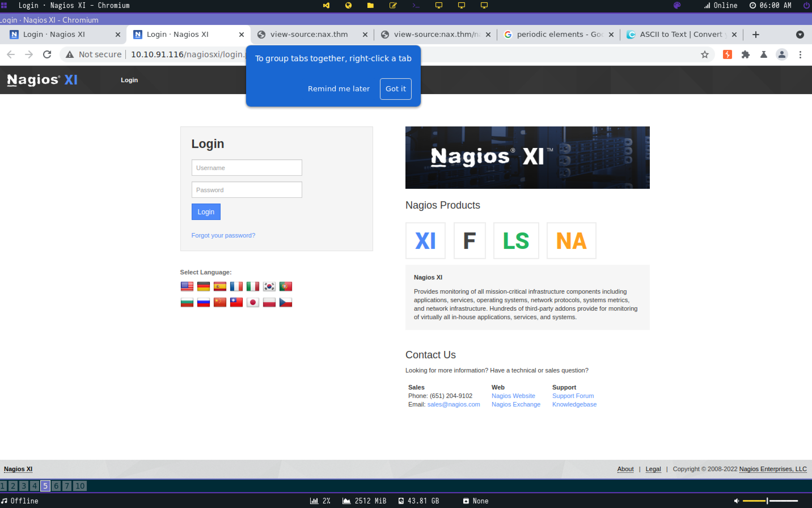The height and width of the screenshot is (508, 812).
Task: Expand the tab search dropdown arrow
Action: pyautogui.click(x=800, y=35)
